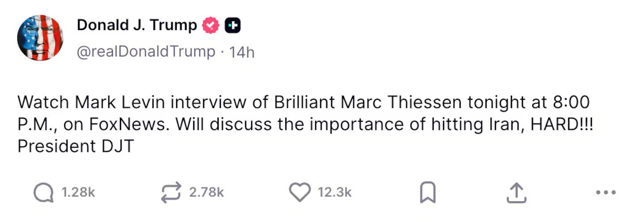Like the post with the heart icon
Viewport: 644px width, 222px height.
tap(299, 193)
